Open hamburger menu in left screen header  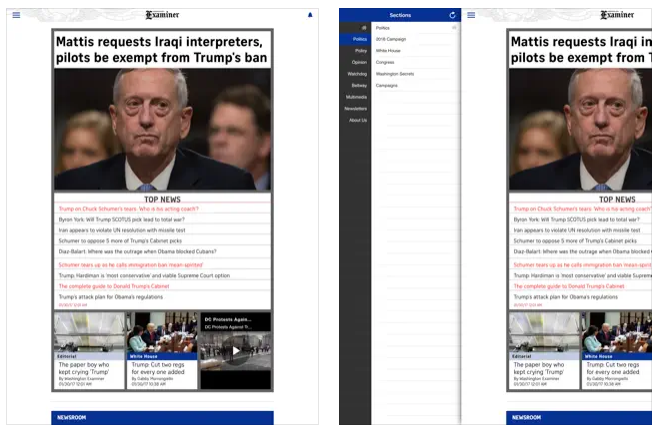coord(16,15)
